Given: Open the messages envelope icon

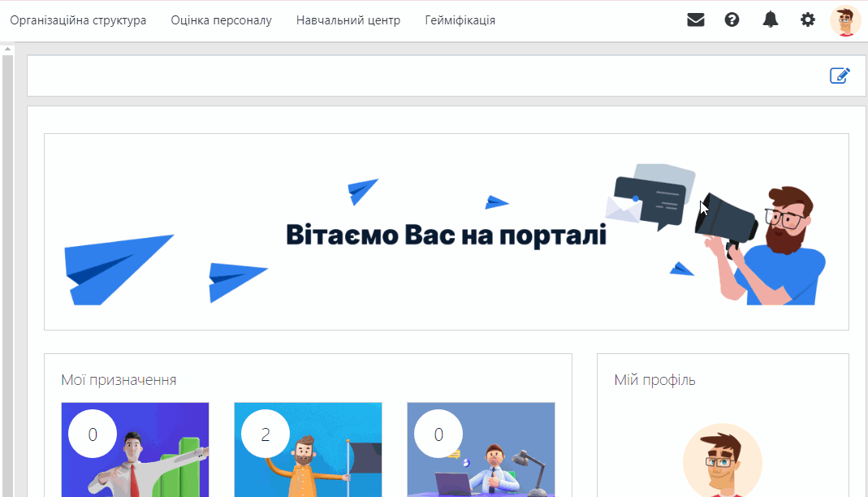Looking at the screenshot, I should [696, 20].
